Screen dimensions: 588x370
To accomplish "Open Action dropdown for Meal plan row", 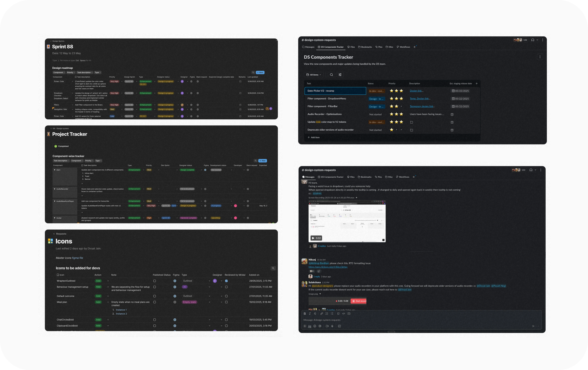I will [x=108, y=302].
